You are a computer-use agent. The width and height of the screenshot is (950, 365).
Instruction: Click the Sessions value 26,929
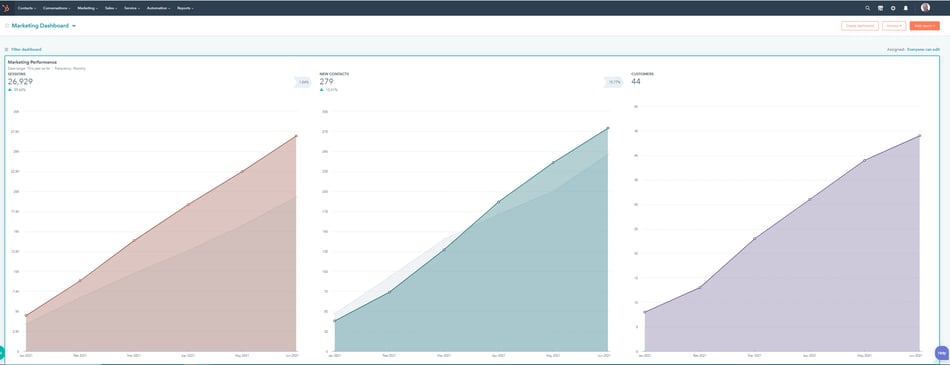(20, 81)
